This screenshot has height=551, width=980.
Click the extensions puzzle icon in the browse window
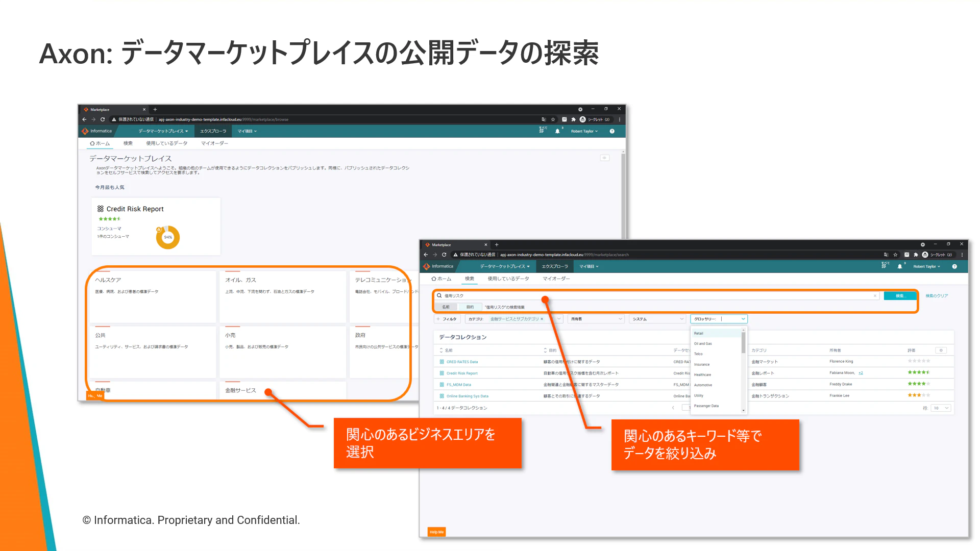pos(573,119)
